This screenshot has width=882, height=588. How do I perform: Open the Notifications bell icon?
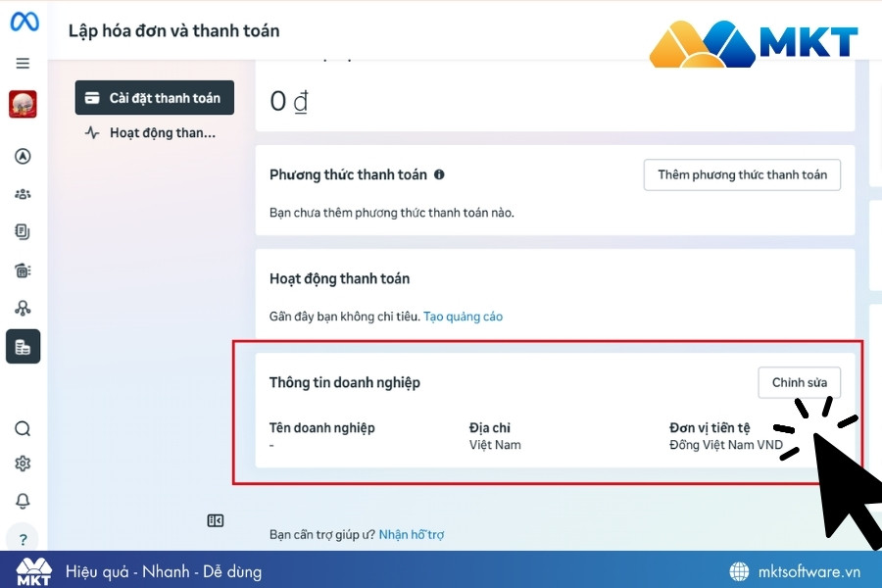click(23, 498)
